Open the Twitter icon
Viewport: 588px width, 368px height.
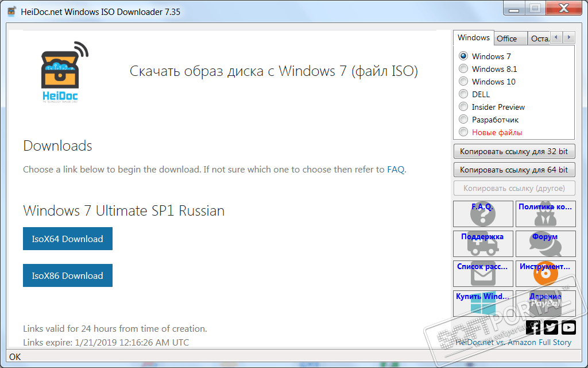point(551,327)
